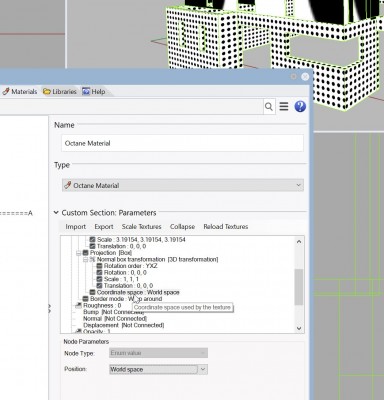
Task: Collapse Normal box transformation node
Action: tap(85, 259)
